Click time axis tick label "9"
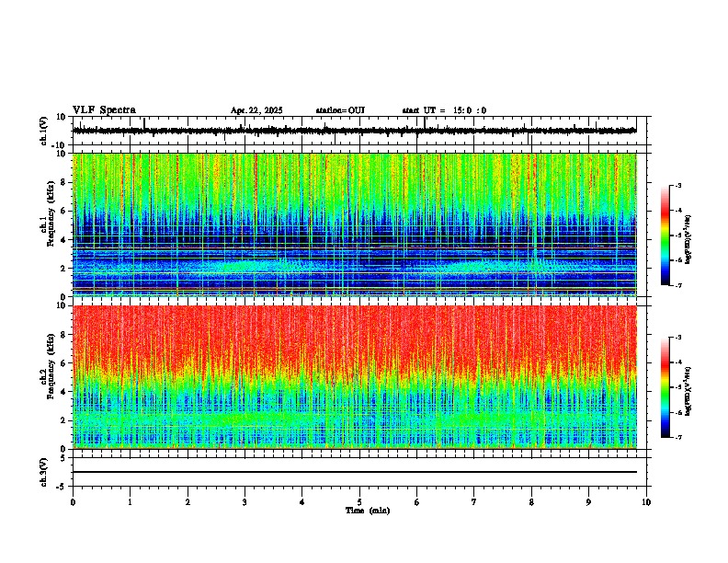728x563 pixels. tap(588, 502)
